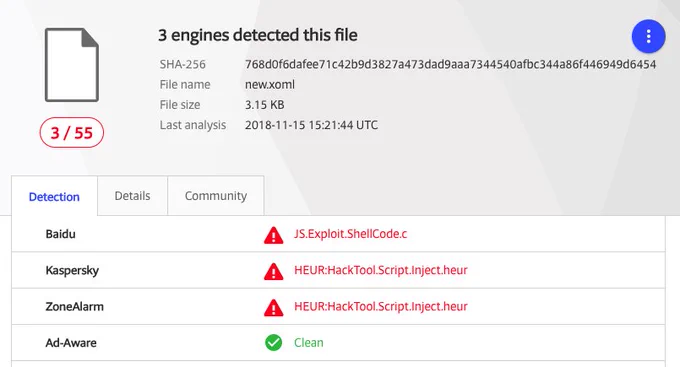Click the Baidu engine name

click(x=60, y=234)
